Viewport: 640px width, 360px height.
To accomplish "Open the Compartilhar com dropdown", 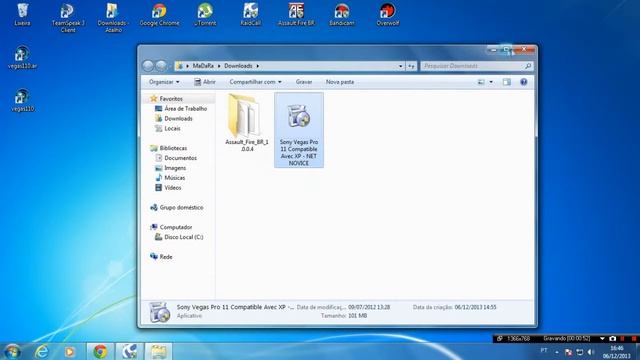I will (255, 82).
